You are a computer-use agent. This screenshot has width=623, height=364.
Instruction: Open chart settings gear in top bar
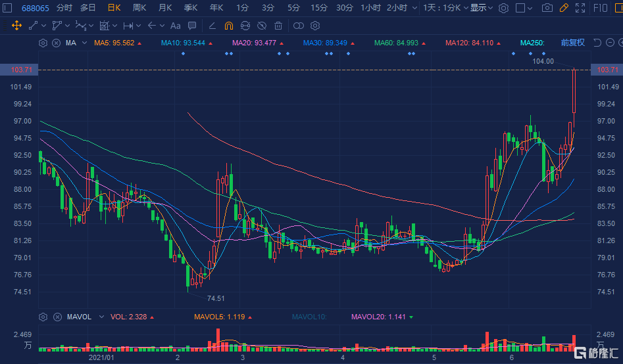pyautogui.click(x=503, y=8)
